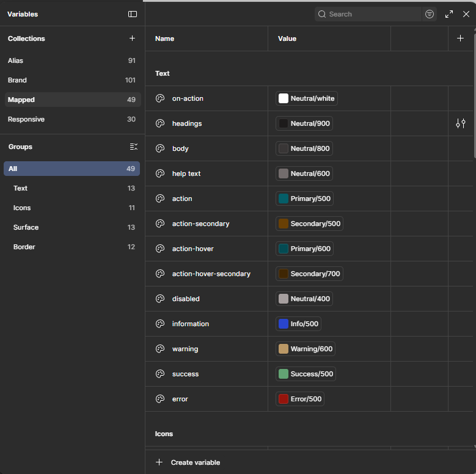Click the Primary/600 value chip

coord(304,249)
